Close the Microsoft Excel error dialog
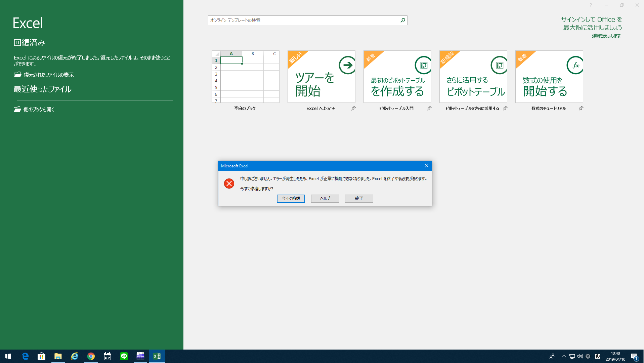Screen dimensions: 644x363 (x=426, y=166)
